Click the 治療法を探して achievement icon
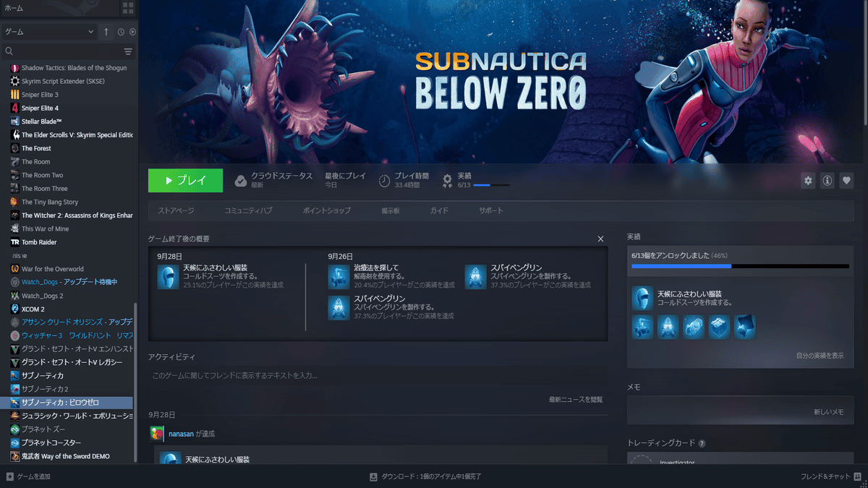This screenshot has width=868, height=488. pyautogui.click(x=339, y=276)
